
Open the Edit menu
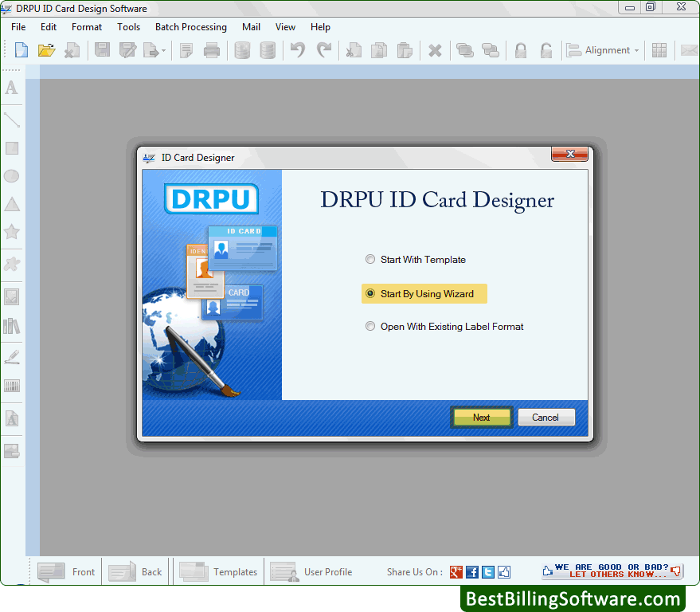pyautogui.click(x=49, y=27)
